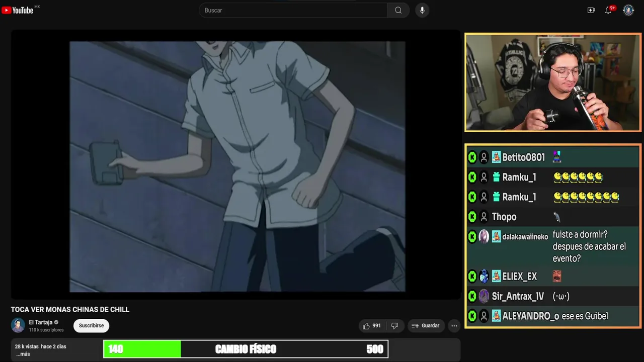Select the ALEYANDRO_o username
The image size is (644, 362).
coord(530,316)
